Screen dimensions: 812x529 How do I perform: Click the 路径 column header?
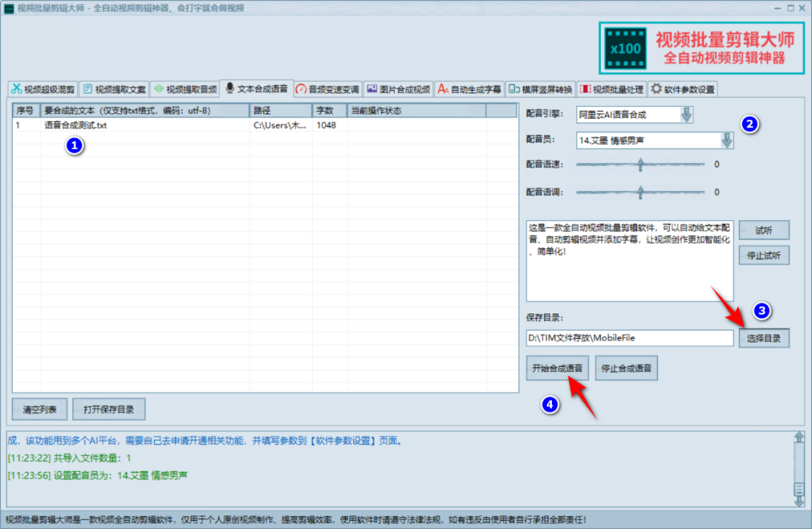(x=281, y=110)
